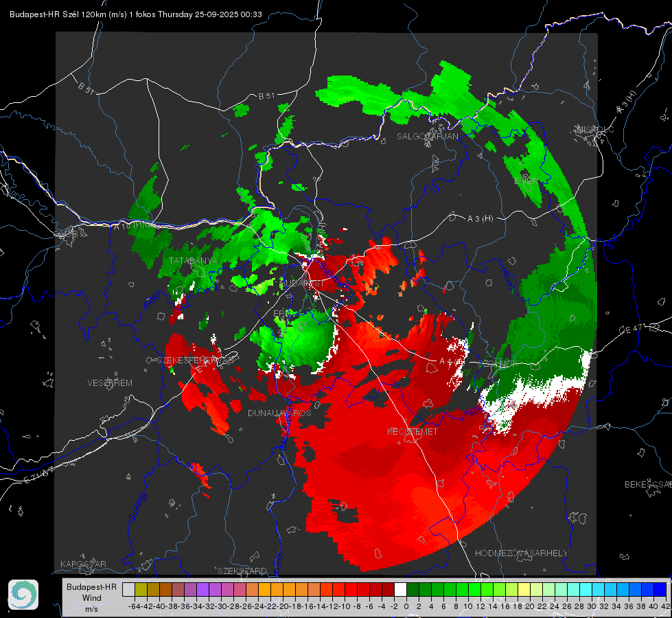
Task: Pick the light gray swatch before -64
Action: 128,590
